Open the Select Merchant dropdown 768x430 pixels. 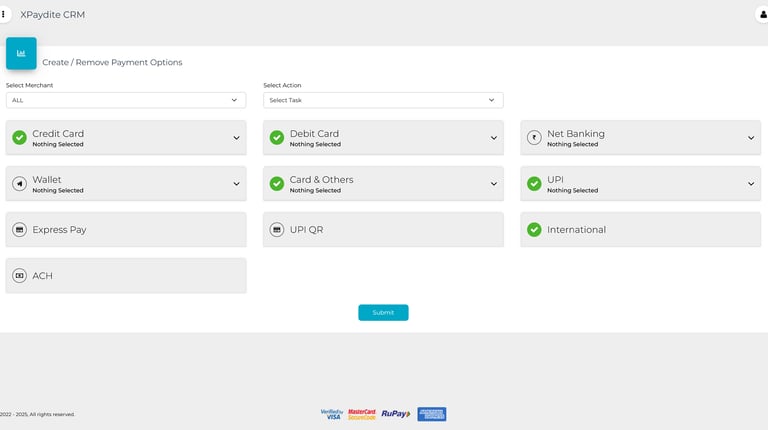(126, 100)
